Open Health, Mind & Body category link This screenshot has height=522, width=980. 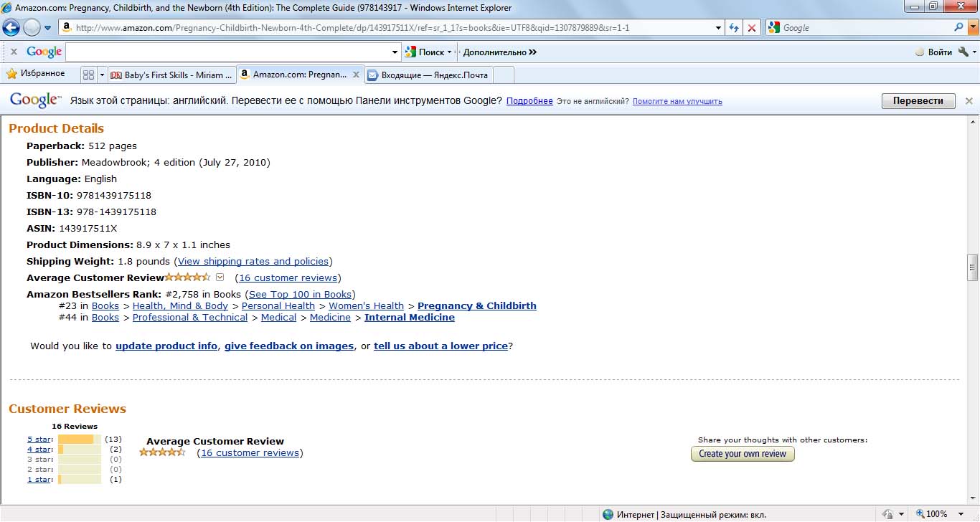tap(180, 306)
